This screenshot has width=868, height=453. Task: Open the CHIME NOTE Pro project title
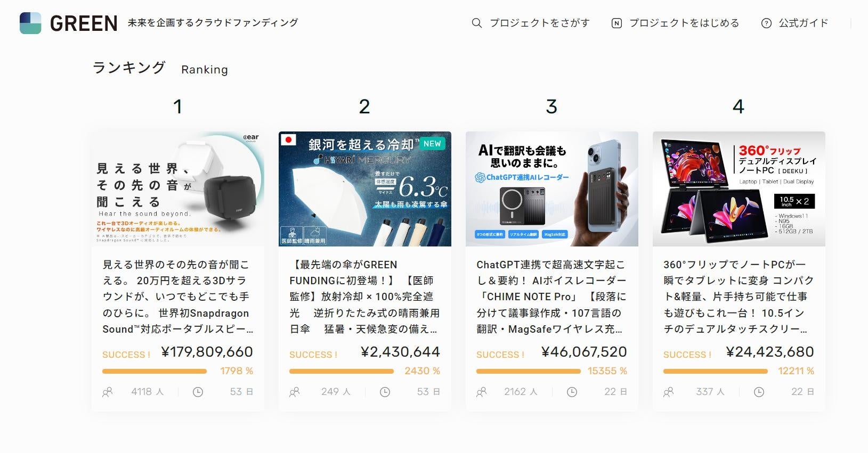click(551, 296)
